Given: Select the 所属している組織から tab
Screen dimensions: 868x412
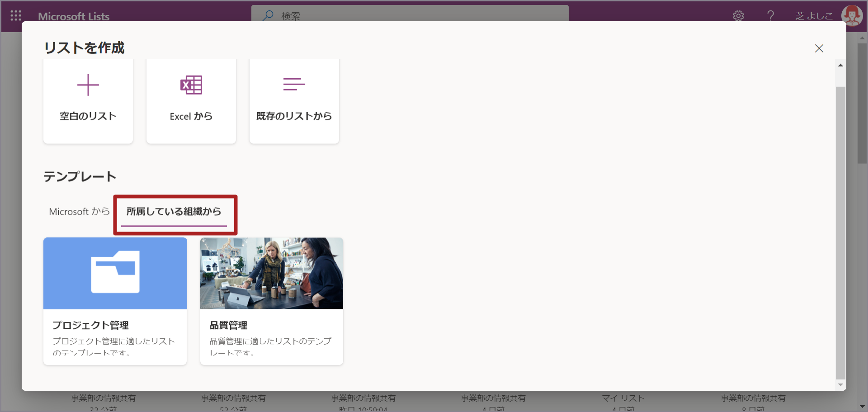Looking at the screenshot, I should pos(174,212).
